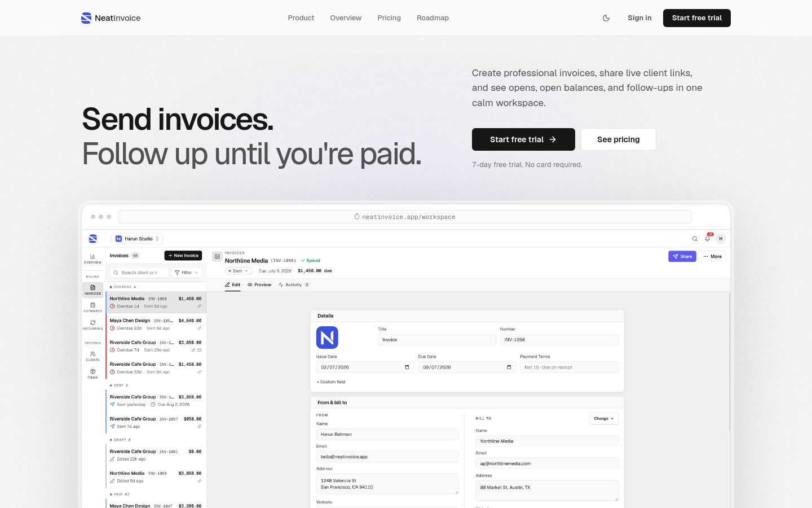Click hero Start free trial with arrow
This screenshot has height=508, width=812.
(x=523, y=139)
